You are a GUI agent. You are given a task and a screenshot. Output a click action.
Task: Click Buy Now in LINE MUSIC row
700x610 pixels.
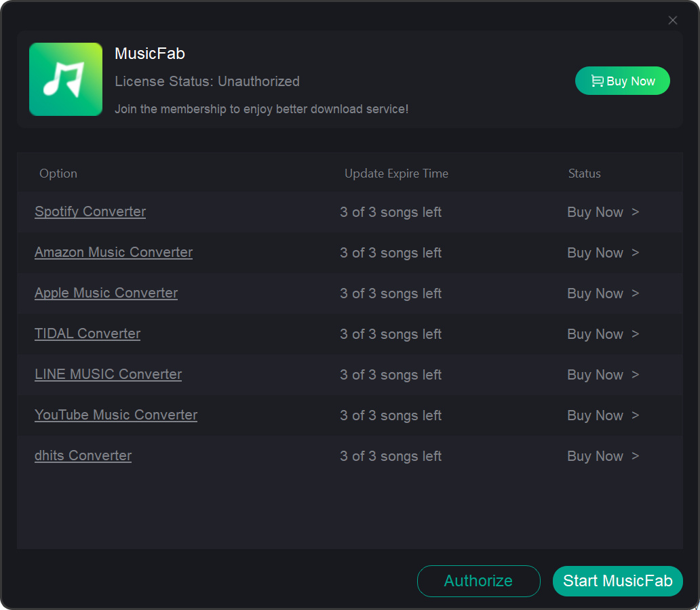[x=603, y=374]
